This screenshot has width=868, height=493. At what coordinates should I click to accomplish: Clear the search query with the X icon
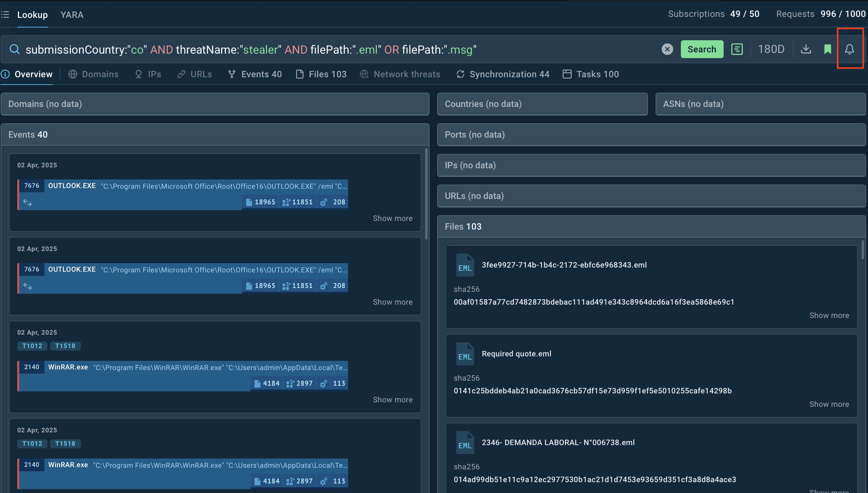667,49
